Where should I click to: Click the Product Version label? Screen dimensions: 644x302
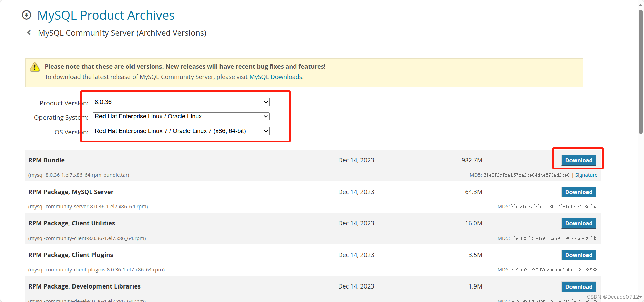[x=64, y=103]
